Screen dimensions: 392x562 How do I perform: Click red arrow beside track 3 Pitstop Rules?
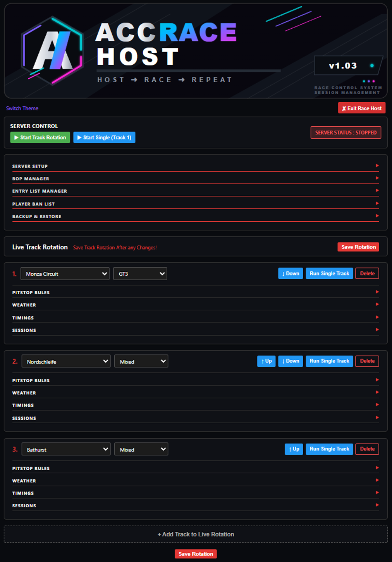(x=377, y=468)
